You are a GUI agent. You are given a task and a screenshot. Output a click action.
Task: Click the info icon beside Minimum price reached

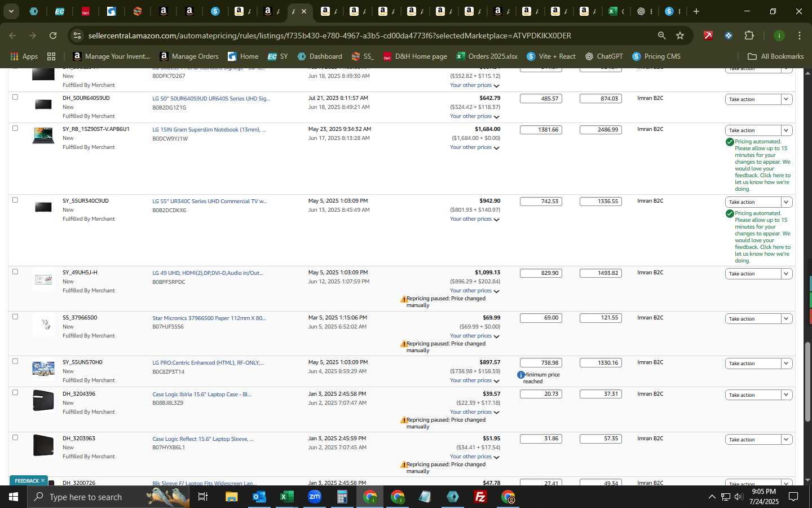[521, 375]
